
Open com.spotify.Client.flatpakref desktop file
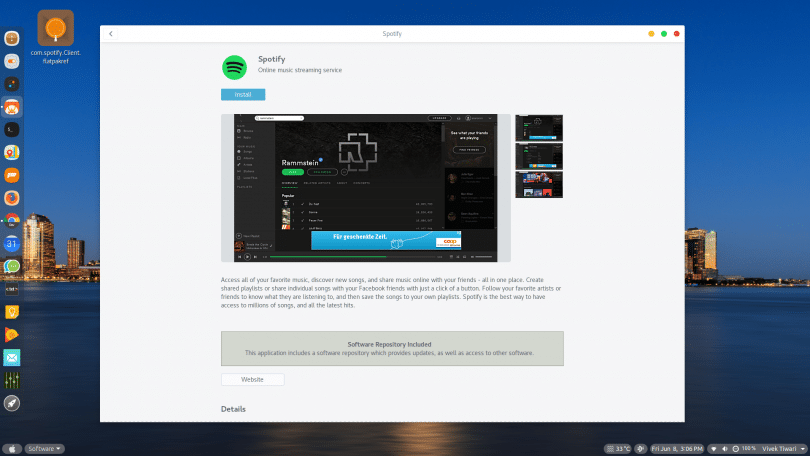click(x=55, y=37)
